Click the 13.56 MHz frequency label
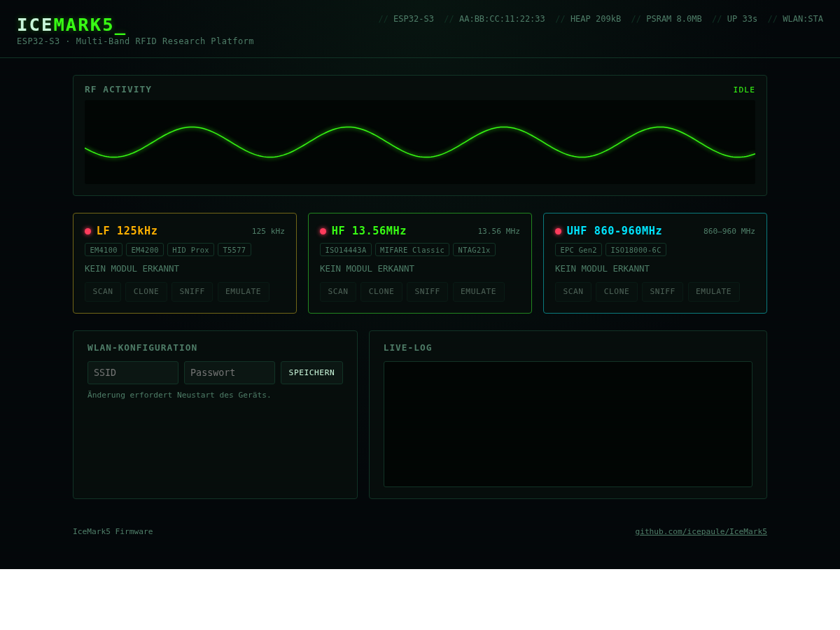840x630 pixels. [x=499, y=231]
